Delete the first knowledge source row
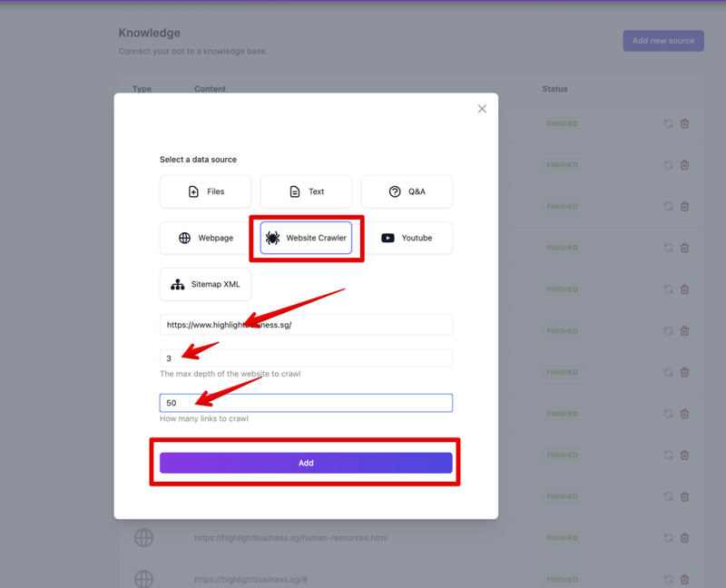 tap(685, 123)
